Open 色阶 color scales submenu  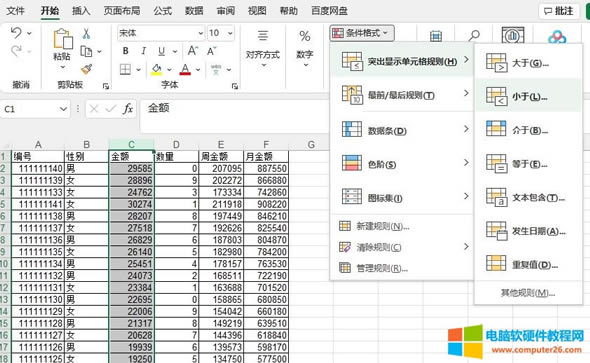point(402,164)
